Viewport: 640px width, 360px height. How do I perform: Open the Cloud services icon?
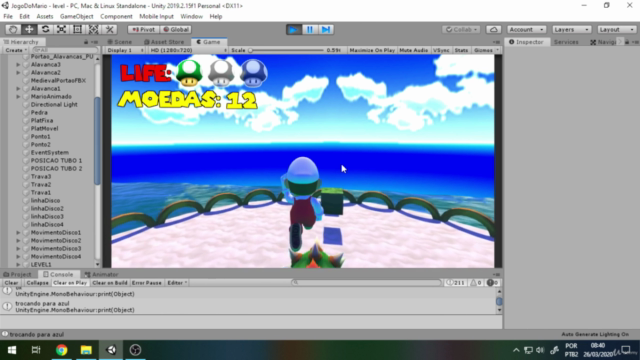pyautogui.click(x=493, y=29)
